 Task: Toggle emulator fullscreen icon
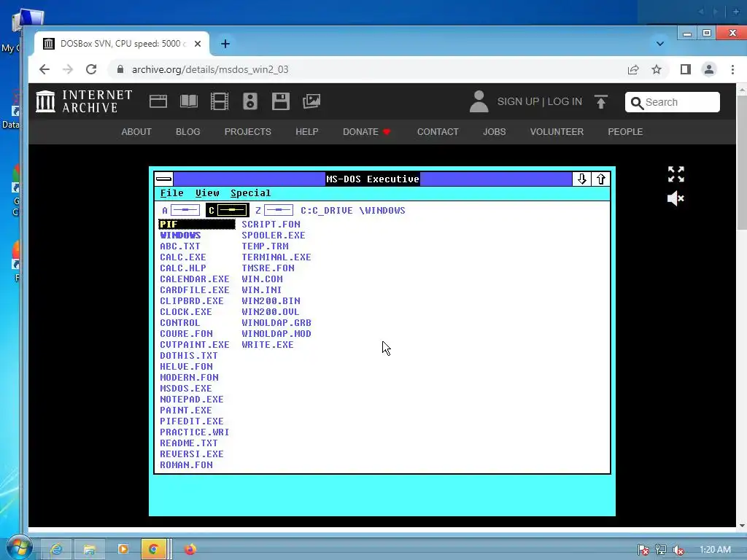coord(676,174)
